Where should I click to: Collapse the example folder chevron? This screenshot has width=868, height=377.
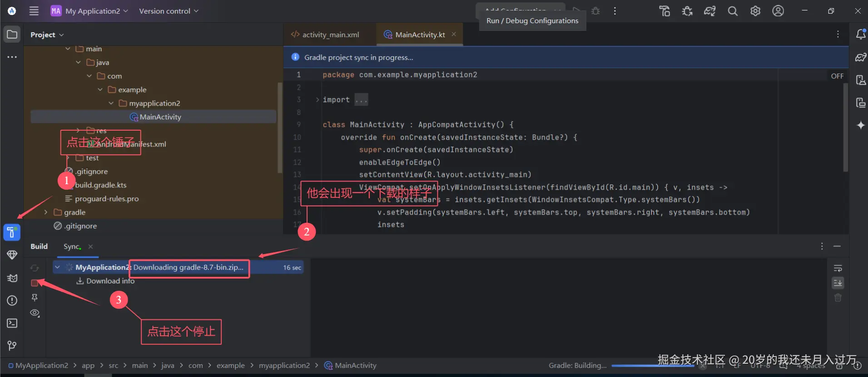[100, 89]
